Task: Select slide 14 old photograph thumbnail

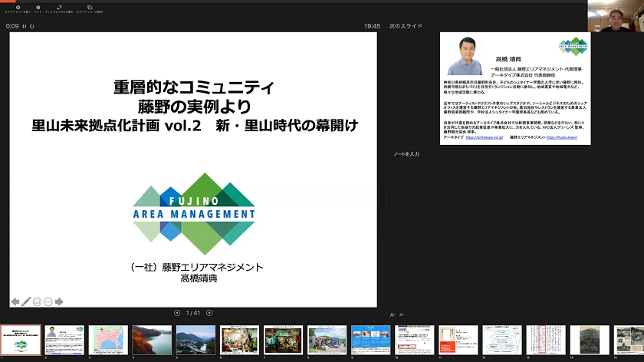Action: click(x=590, y=340)
